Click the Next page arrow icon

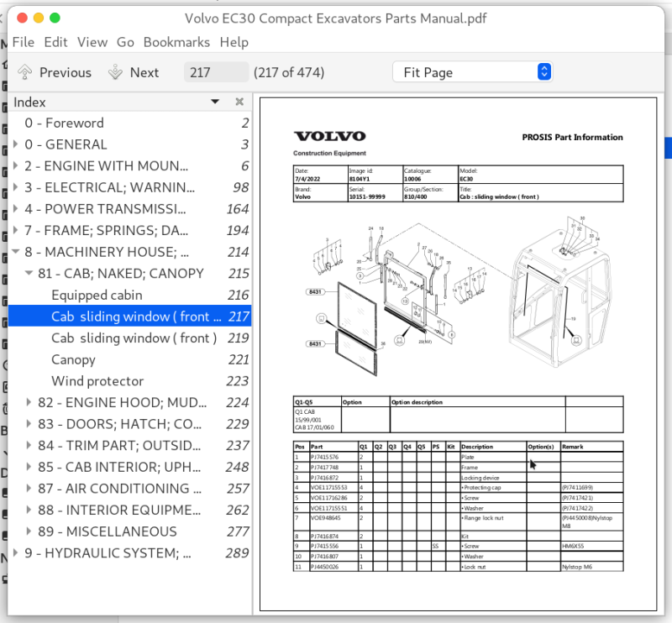click(114, 72)
